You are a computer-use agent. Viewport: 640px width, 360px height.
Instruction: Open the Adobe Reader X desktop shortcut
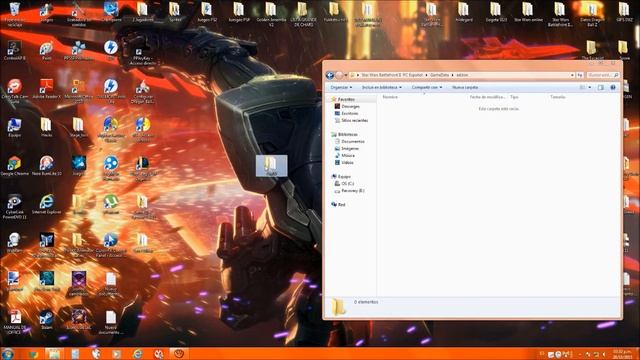pyautogui.click(x=47, y=89)
